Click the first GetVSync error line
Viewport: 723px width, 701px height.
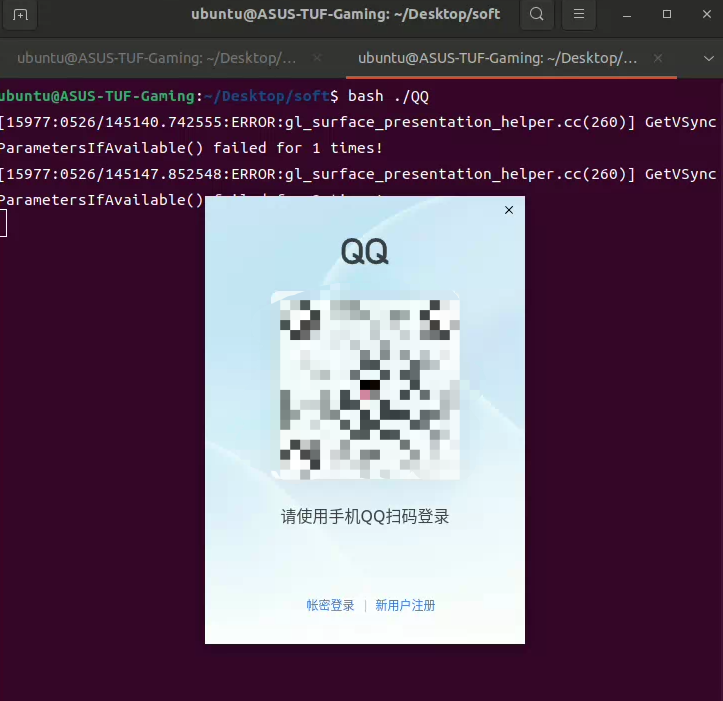[358, 122]
